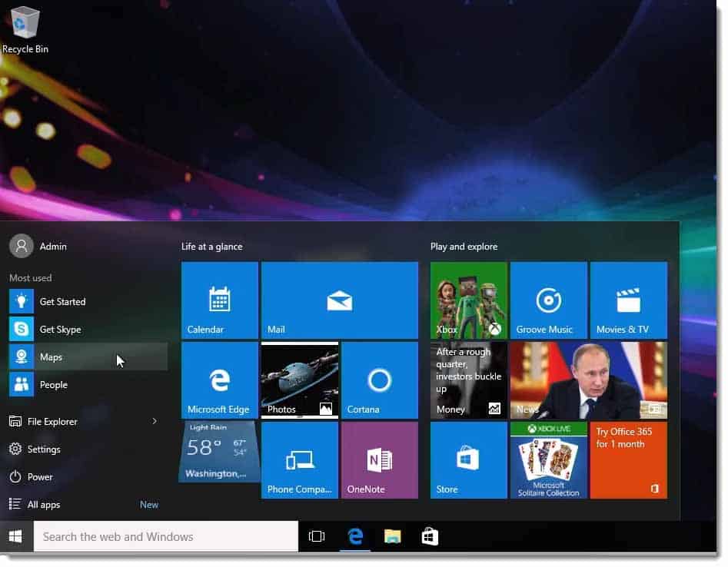This screenshot has height=567, width=728.
Task: Launch Get Skype from Most used
Action: point(88,329)
